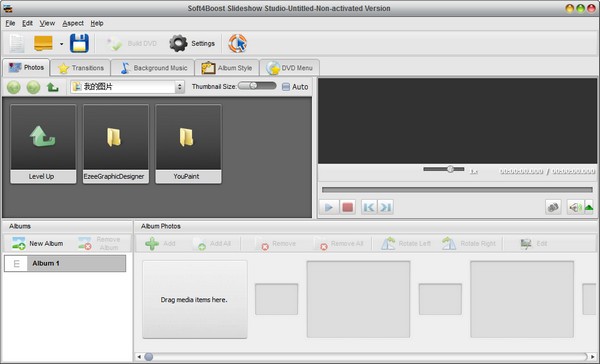Toggle the speaker mute icon

point(575,207)
